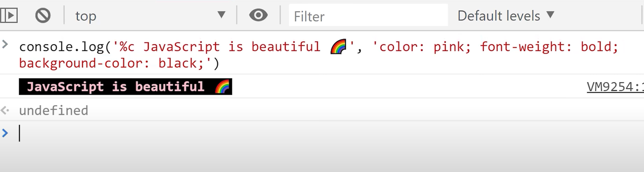This screenshot has height=172, width=644.
Task: Open the live expression eye icon
Action: coord(258,15)
